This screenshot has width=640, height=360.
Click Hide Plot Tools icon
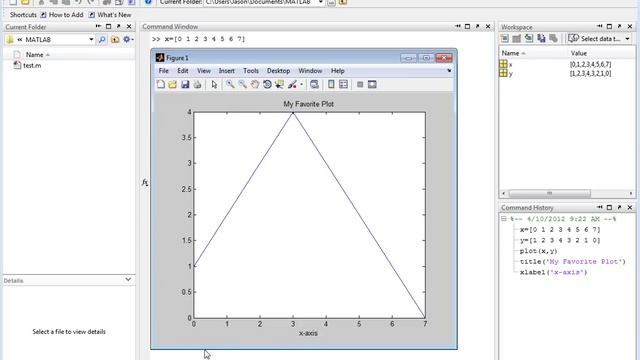pyautogui.click(x=360, y=84)
